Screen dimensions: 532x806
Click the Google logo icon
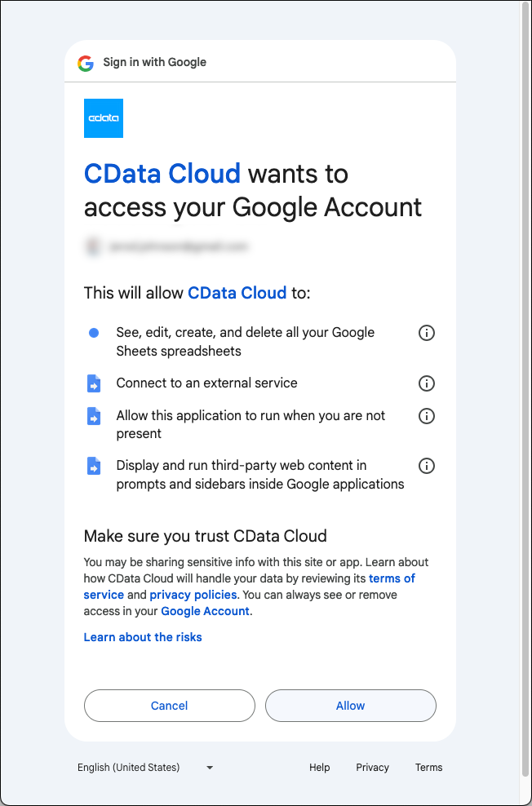tap(86, 63)
